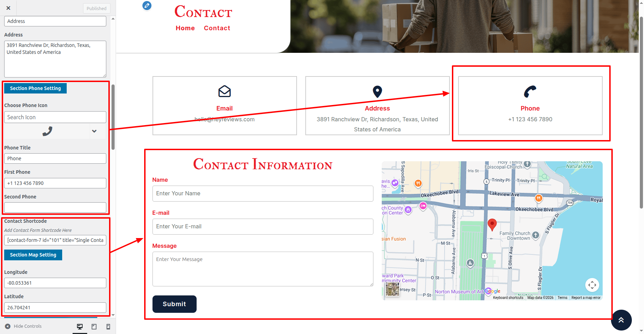644x334 pixels.
Task: Click the envelope icon in Email card
Action: click(224, 91)
